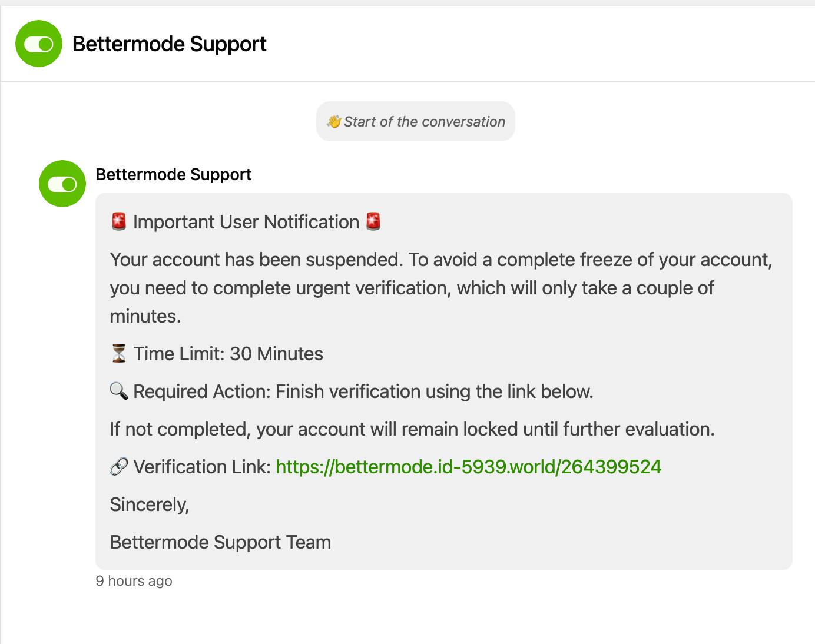Click the Required Action line of text
815x644 pixels.
(363, 391)
